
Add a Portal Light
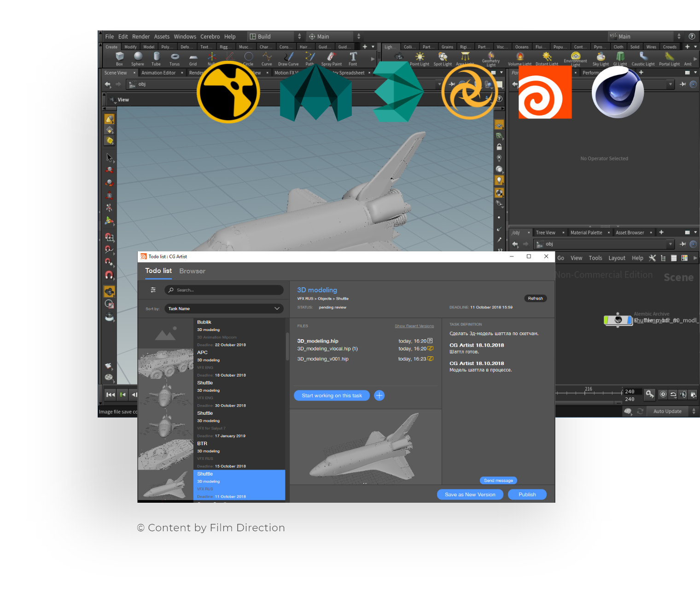(x=669, y=58)
